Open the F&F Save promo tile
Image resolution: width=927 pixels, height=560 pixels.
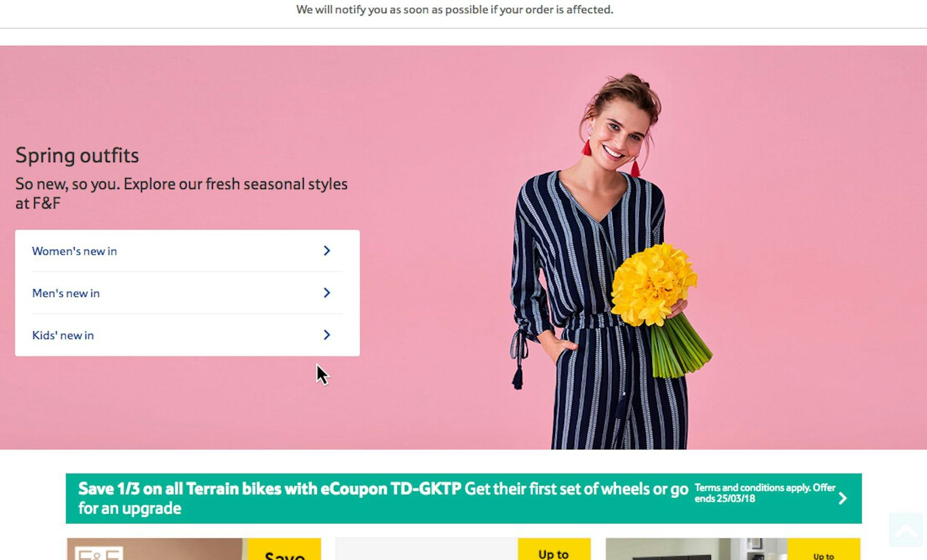(x=194, y=549)
